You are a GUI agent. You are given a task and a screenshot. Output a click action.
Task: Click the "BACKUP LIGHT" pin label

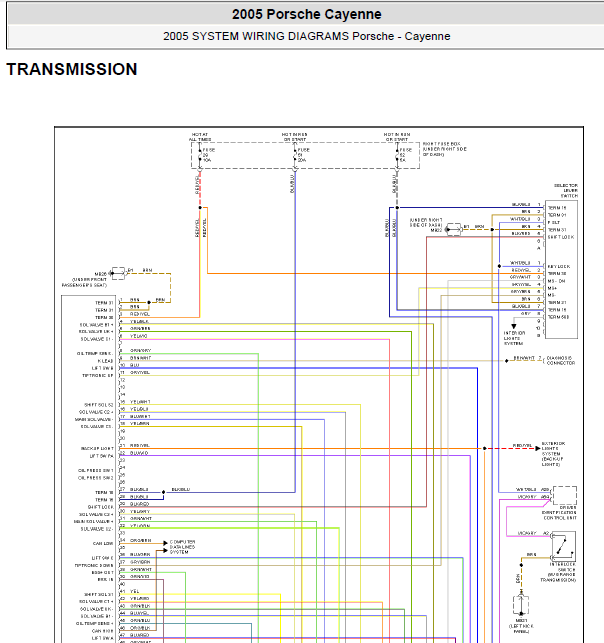97,449
